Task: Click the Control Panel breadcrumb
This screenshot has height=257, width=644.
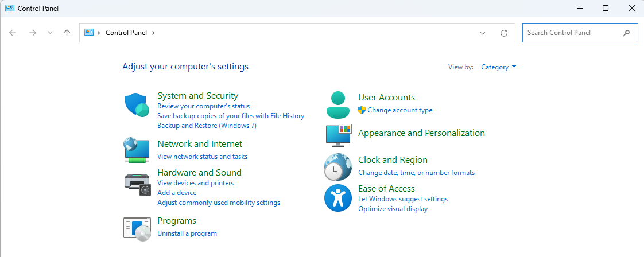Action: coord(126,33)
